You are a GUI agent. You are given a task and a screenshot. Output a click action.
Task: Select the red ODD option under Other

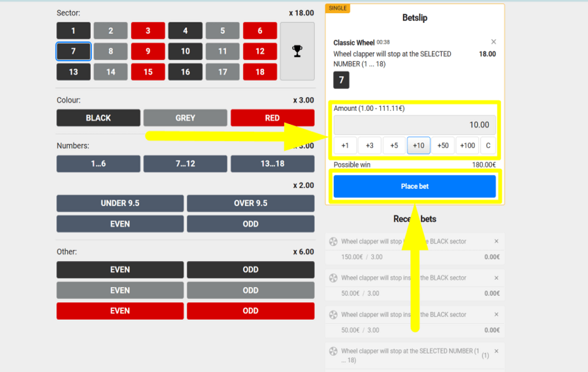pos(250,311)
